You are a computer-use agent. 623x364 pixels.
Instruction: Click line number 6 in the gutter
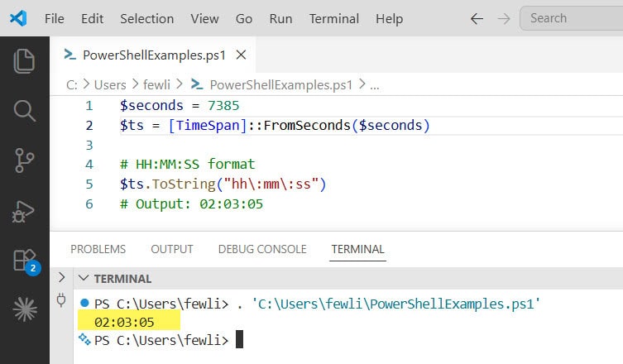(89, 204)
